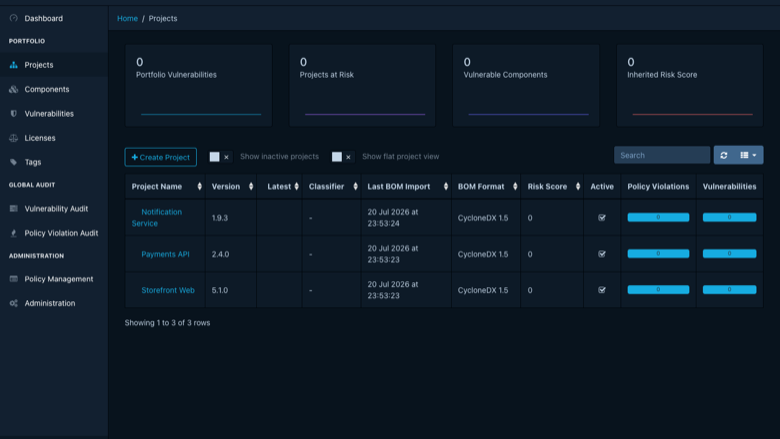
Task: Open Policy Management page
Action: coord(59,279)
